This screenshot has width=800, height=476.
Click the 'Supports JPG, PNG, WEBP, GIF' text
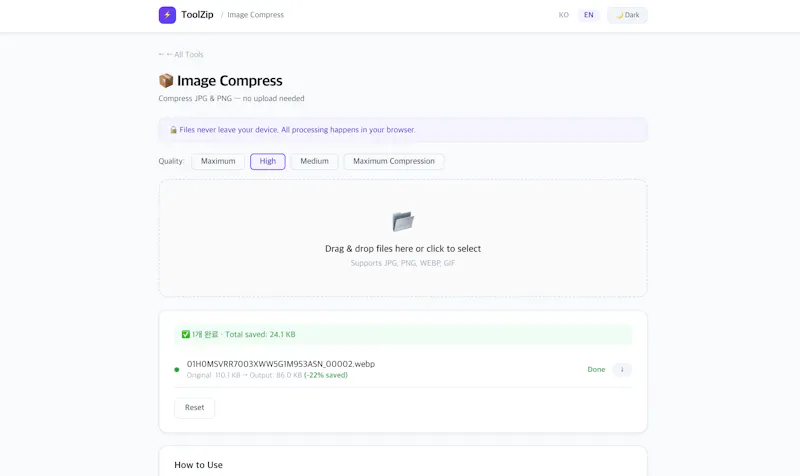point(403,263)
